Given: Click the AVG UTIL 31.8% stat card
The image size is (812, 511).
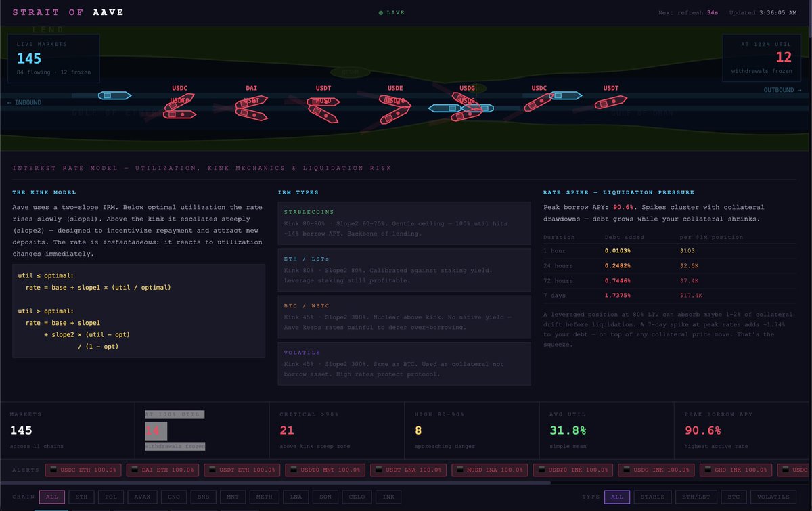Looking at the screenshot, I should 607,430.
